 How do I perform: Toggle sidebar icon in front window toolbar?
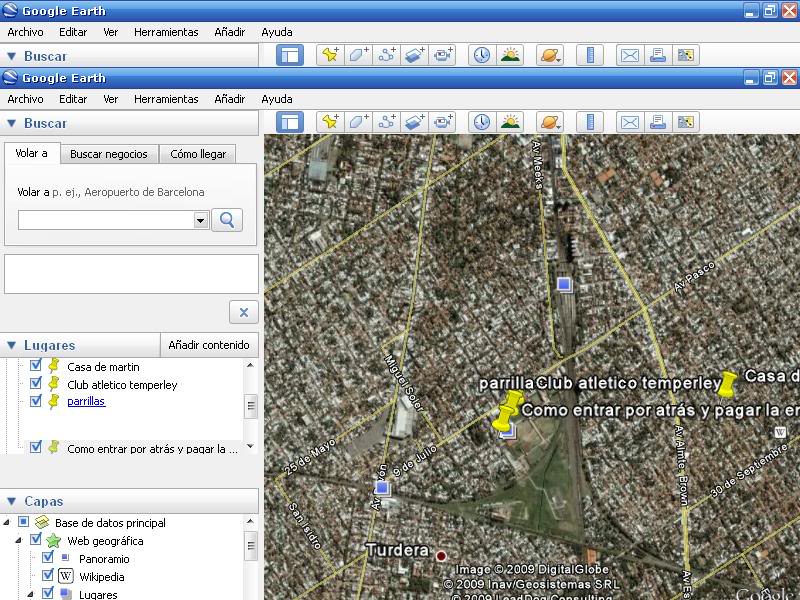(x=290, y=122)
